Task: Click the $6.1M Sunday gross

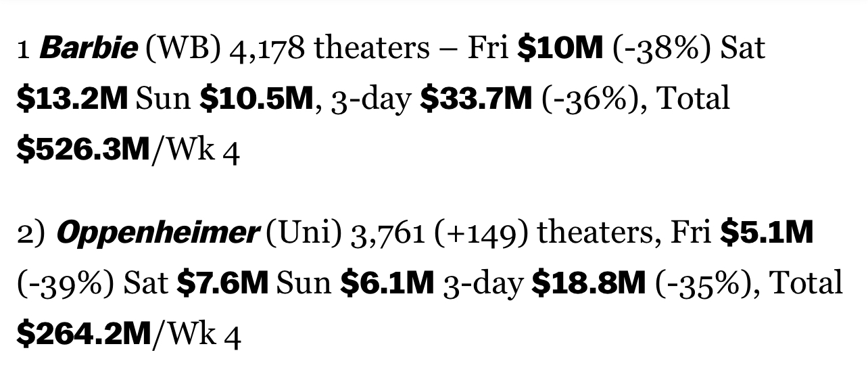Action: [x=387, y=284]
